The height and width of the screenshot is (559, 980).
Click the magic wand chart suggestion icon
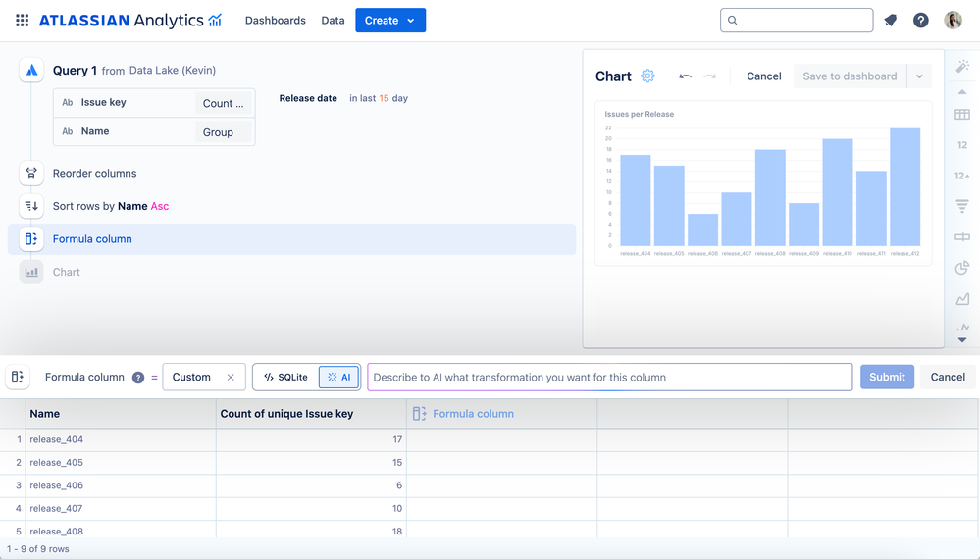tap(962, 67)
